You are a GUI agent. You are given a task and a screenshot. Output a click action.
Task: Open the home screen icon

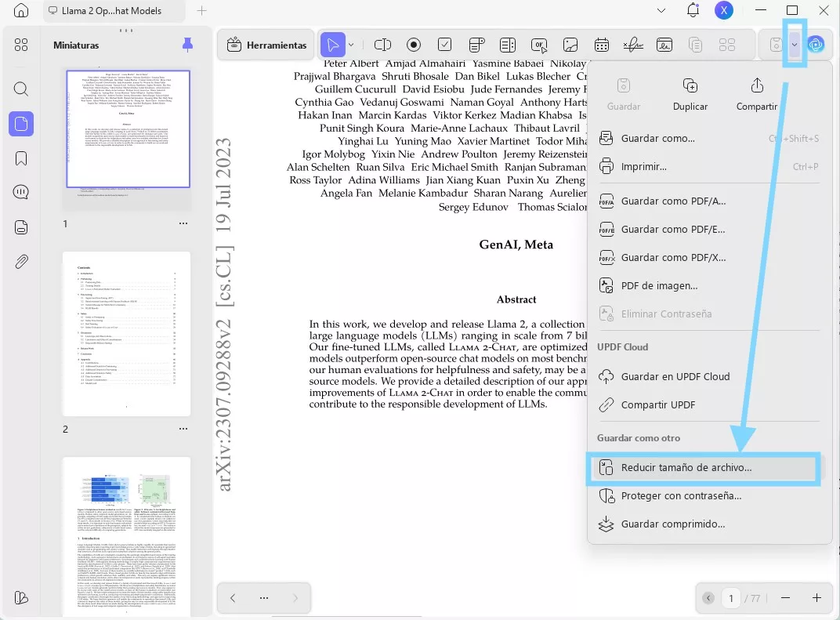coord(21,10)
